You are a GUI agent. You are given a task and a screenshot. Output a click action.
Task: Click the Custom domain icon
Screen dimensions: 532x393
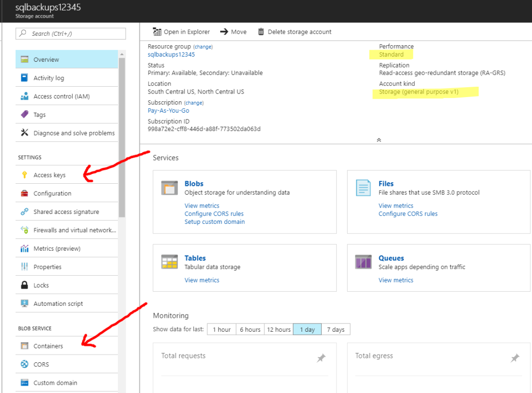point(24,383)
